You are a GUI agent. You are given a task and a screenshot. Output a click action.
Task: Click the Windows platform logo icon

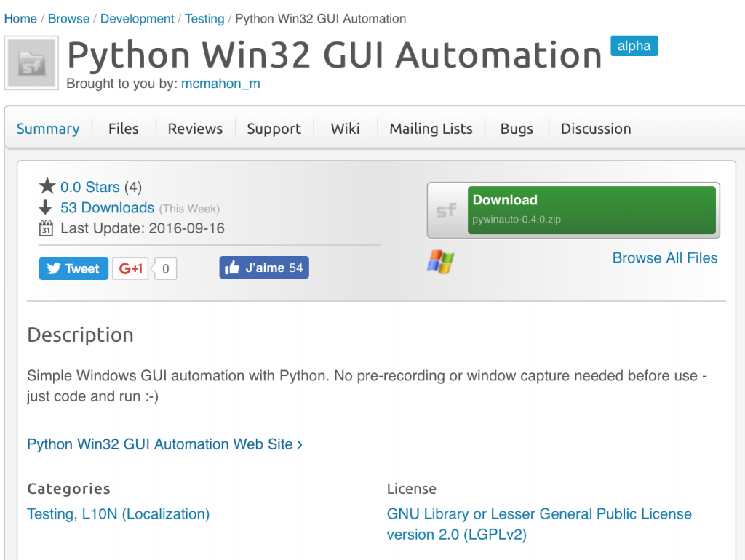pos(440,262)
